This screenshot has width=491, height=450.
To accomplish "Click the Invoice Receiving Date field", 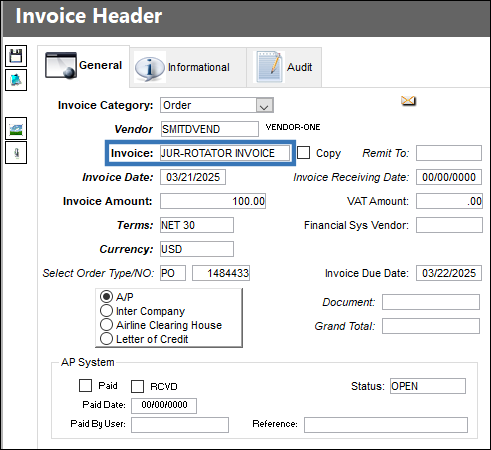I will (449, 177).
